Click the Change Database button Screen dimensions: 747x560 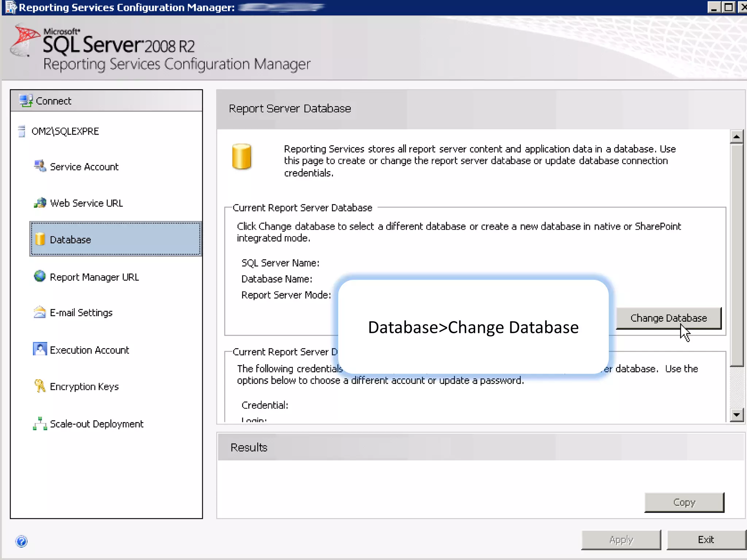pyautogui.click(x=669, y=318)
